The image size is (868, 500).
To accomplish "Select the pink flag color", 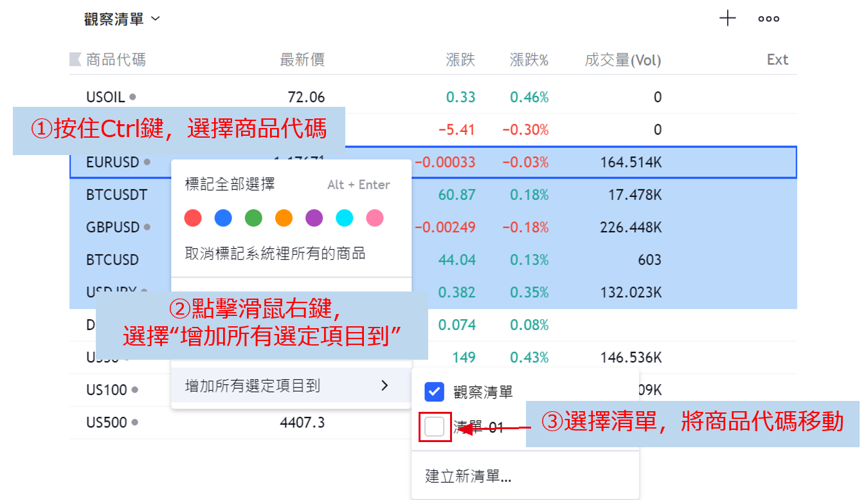I will [375, 218].
